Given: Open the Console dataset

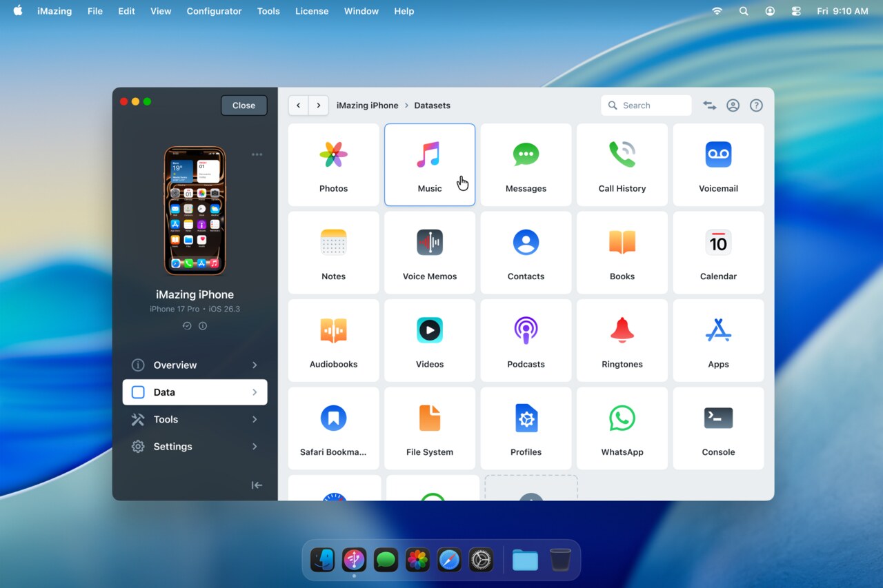Looking at the screenshot, I should click(x=718, y=428).
